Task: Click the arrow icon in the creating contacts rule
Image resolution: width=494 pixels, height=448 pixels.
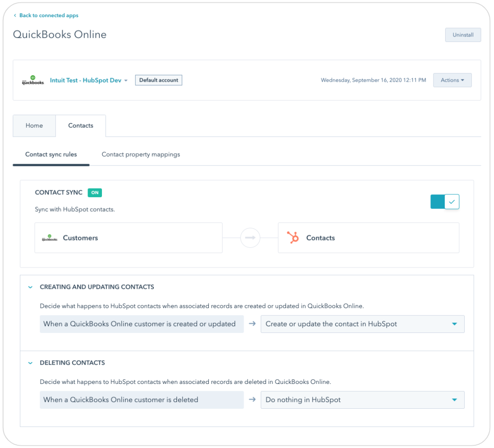Action: click(251, 323)
